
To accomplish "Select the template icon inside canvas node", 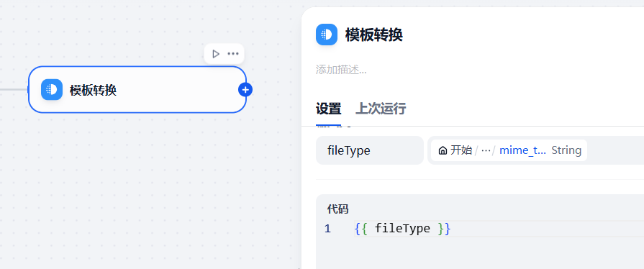I will 52,89.
